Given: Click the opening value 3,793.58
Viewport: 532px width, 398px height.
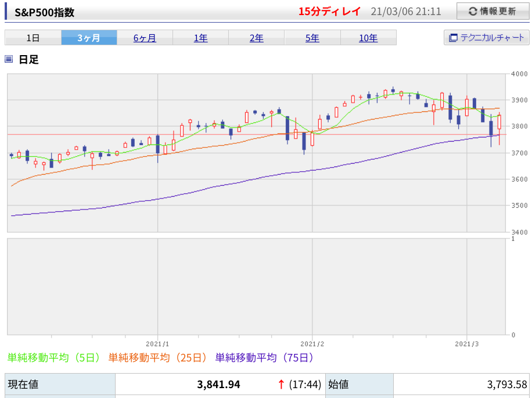Looking at the screenshot, I should [x=507, y=385].
